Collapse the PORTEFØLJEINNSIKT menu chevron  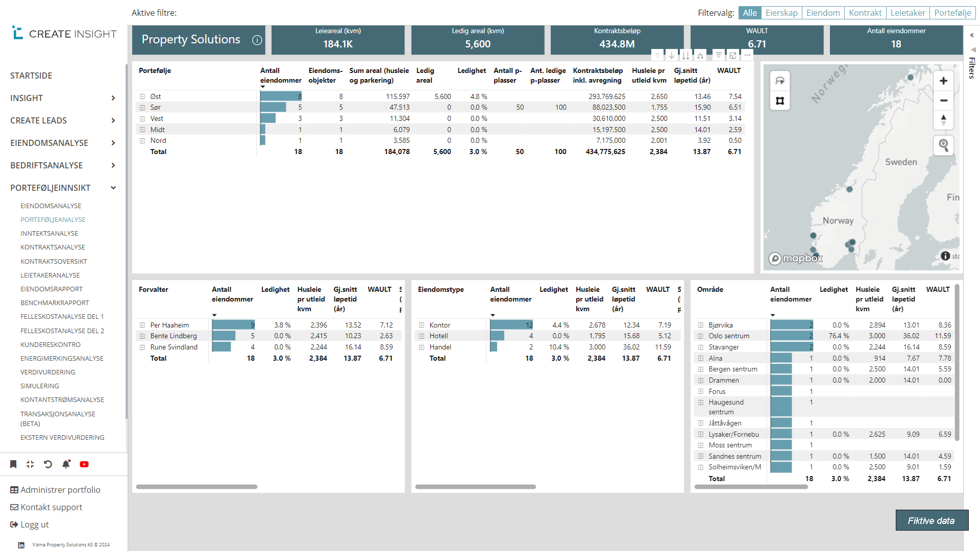click(113, 188)
